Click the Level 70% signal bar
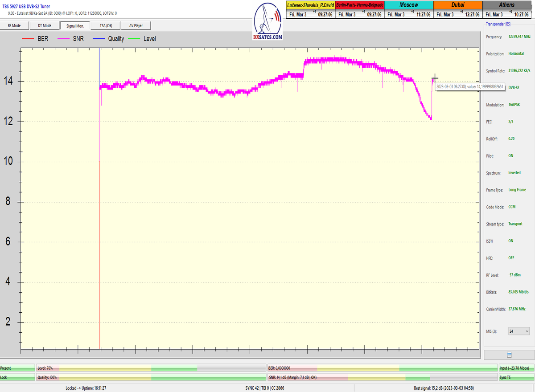The image size is (535, 392). click(151, 368)
